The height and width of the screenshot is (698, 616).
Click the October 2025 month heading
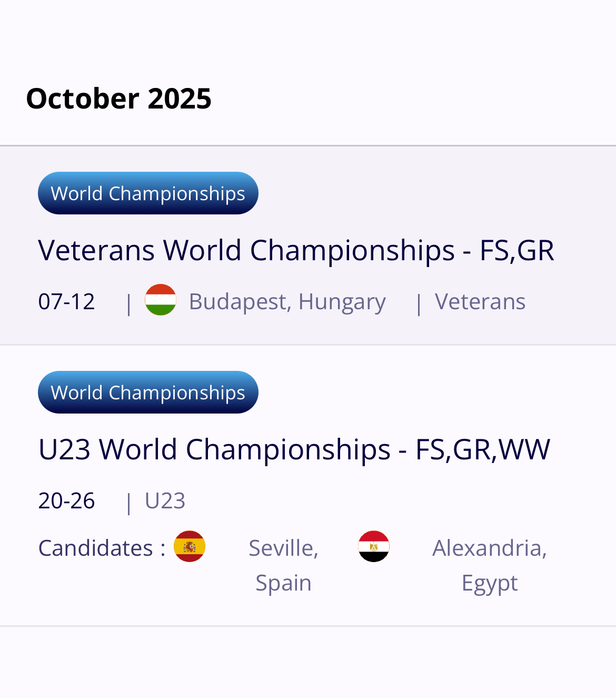coord(119,99)
